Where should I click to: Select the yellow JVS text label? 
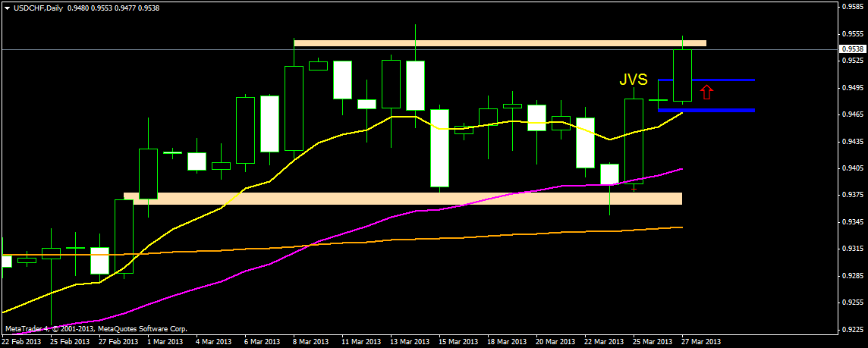(634, 80)
